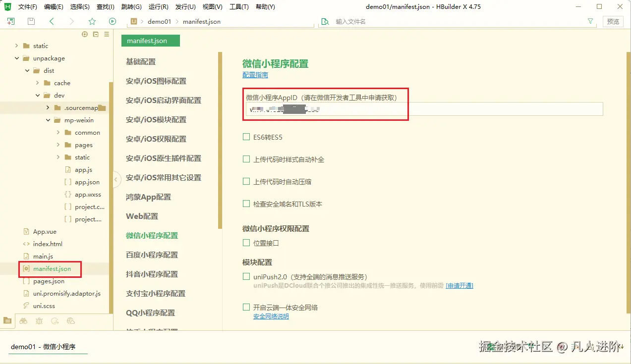Image resolution: width=631 pixels, height=364 pixels.
Task: Open the 申请开通 link
Action: pos(459,286)
